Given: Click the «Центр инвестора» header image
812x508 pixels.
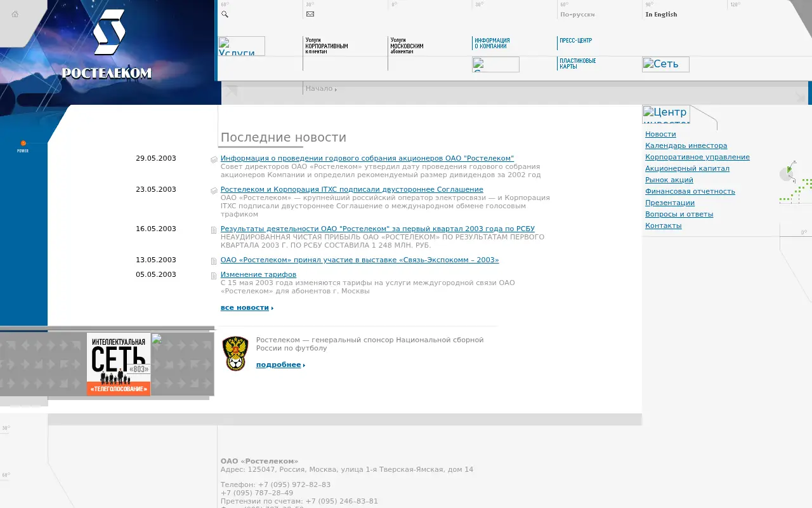Looking at the screenshot, I should (x=666, y=114).
